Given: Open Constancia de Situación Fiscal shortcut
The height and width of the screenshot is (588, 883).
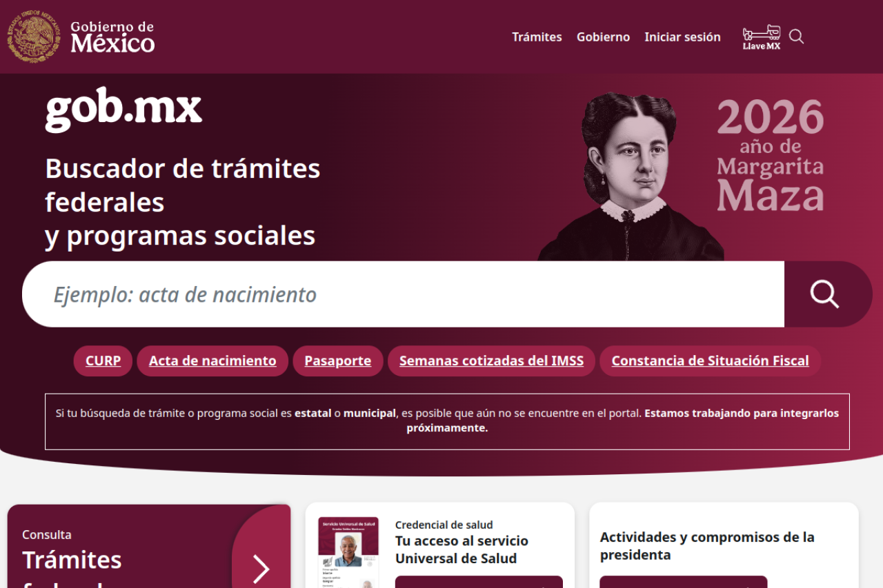Looking at the screenshot, I should click(x=710, y=361).
